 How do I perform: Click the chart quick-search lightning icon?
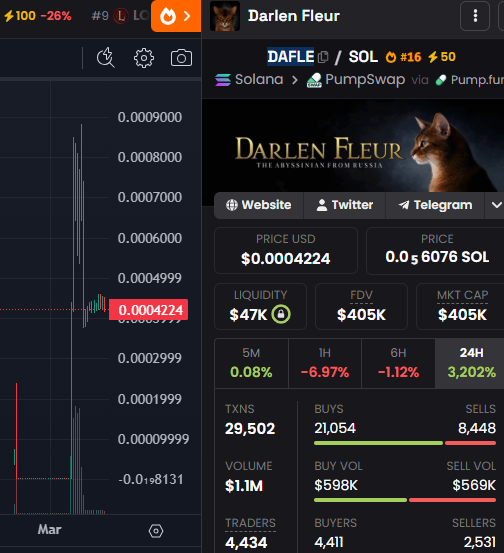pyautogui.click(x=105, y=57)
